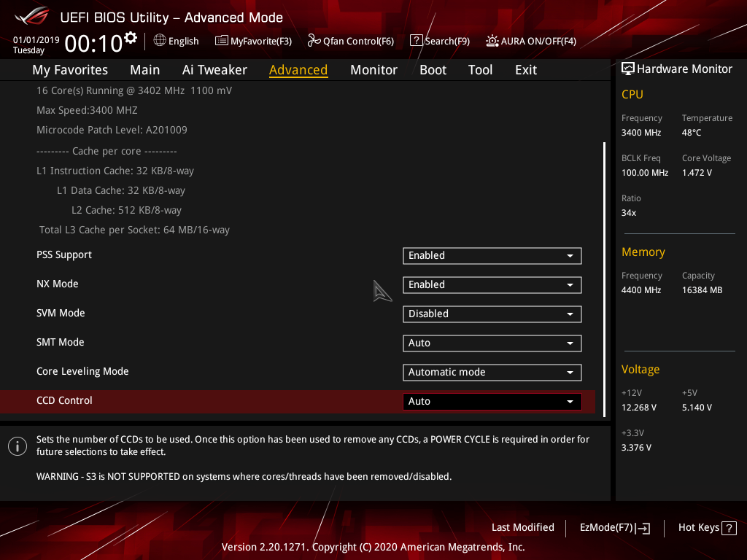Click Total L3 Cache per Socket line
Image resolution: width=747 pixels, height=560 pixels.
(134, 230)
